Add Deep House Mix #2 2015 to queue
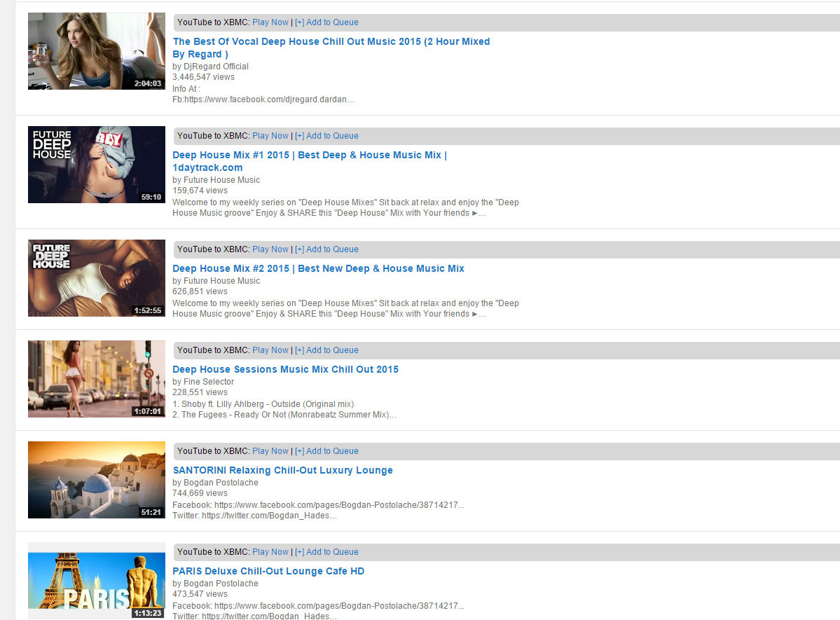 point(326,249)
